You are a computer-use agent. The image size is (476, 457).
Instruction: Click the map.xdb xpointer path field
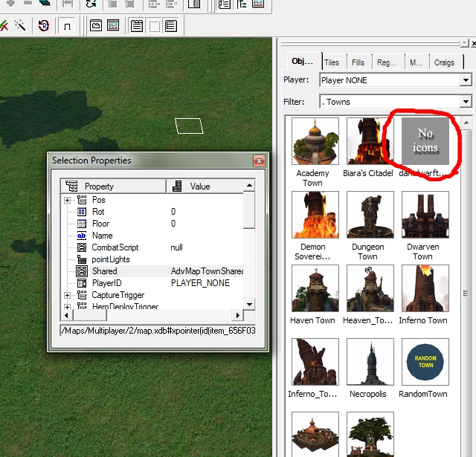(158, 331)
